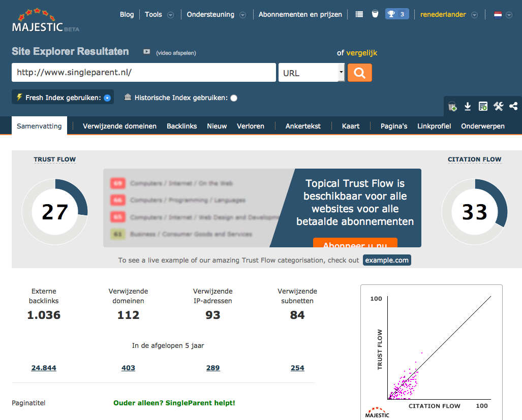
Task: Open the 403 referring domains link
Action: click(128, 368)
